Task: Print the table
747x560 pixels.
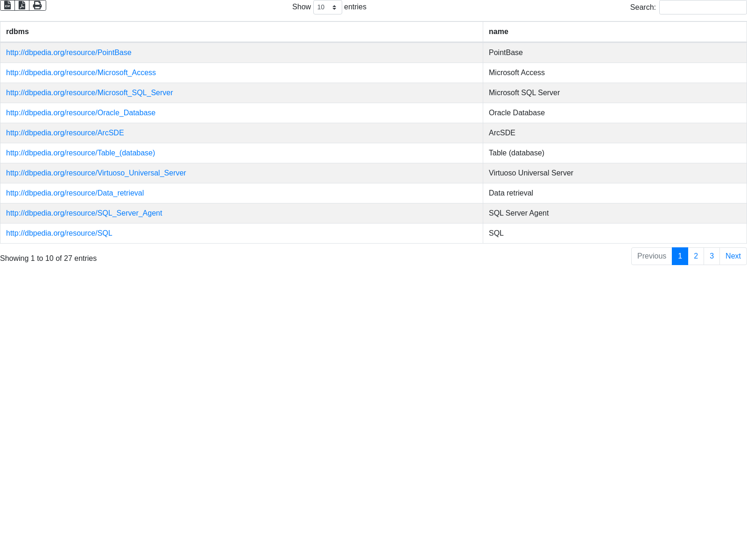Action: tap(37, 5)
